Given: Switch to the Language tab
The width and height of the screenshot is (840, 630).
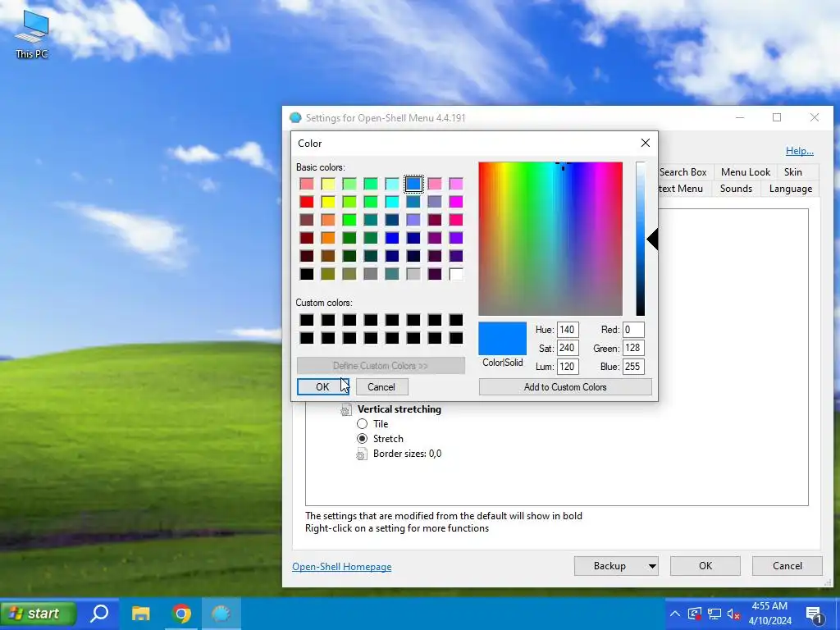Looking at the screenshot, I should click(x=790, y=189).
